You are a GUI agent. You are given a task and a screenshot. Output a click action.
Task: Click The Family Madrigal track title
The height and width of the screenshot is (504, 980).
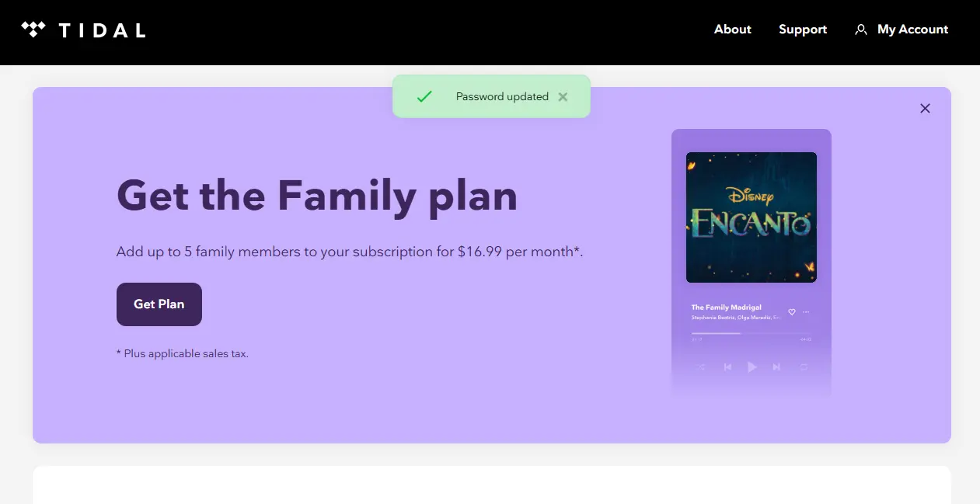(727, 308)
